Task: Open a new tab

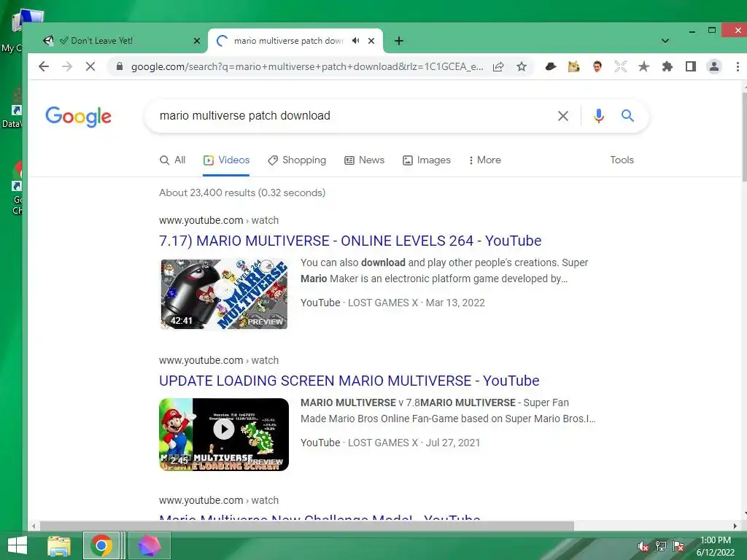Action: pos(399,41)
